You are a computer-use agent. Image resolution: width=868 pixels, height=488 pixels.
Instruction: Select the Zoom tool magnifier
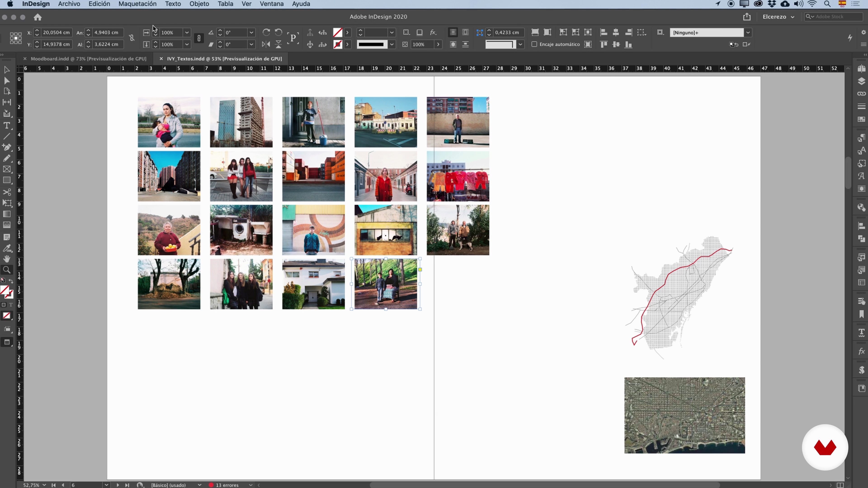pos(6,270)
